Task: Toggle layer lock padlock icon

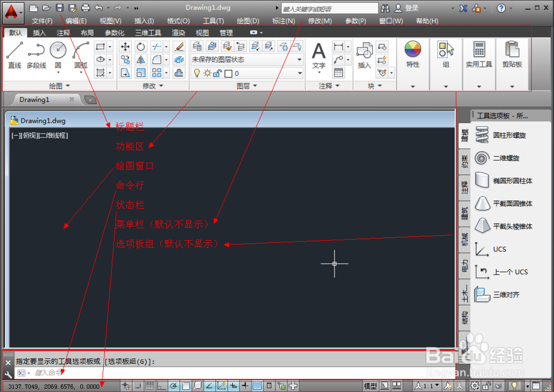Action: pyautogui.click(x=218, y=73)
